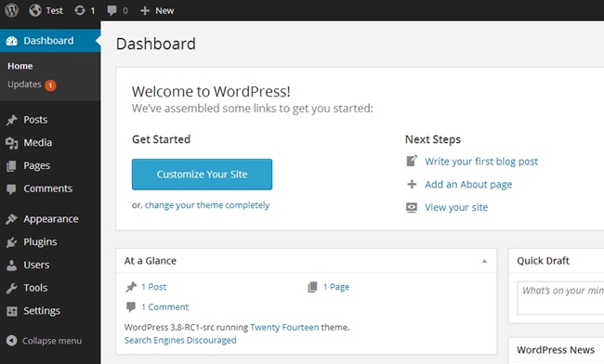This screenshot has height=364, width=604.
Task: Open the Users menu
Action: pyautogui.click(x=36, y=265)
